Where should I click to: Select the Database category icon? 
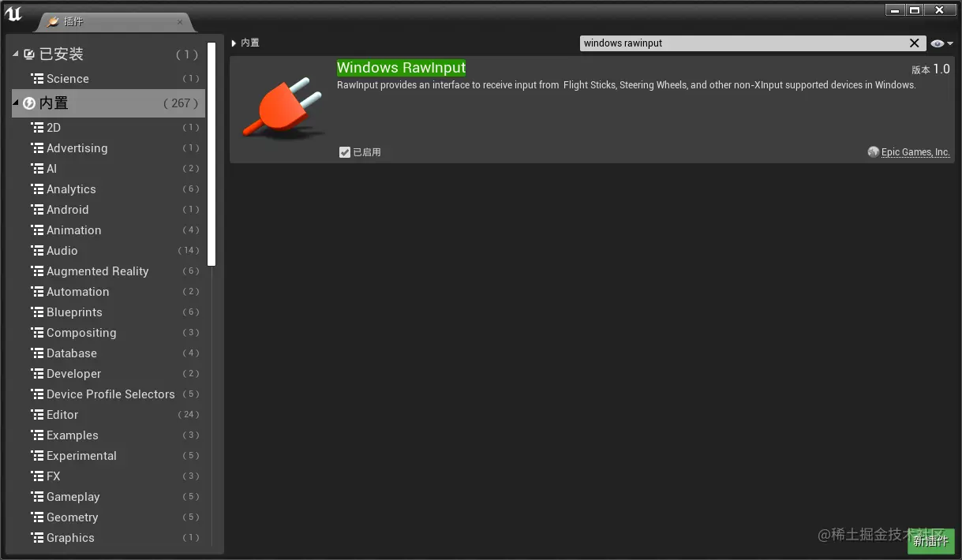pyautogui.click(x=37, y=353)
